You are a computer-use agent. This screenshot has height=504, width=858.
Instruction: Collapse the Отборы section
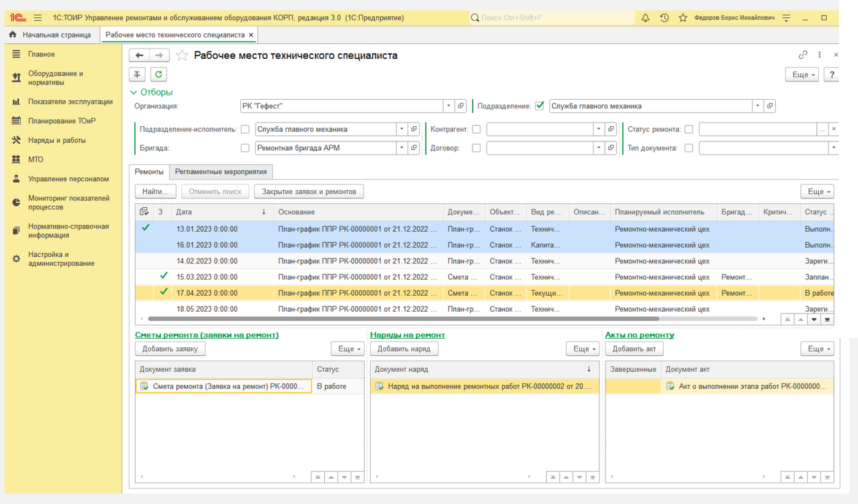point(151,92)
